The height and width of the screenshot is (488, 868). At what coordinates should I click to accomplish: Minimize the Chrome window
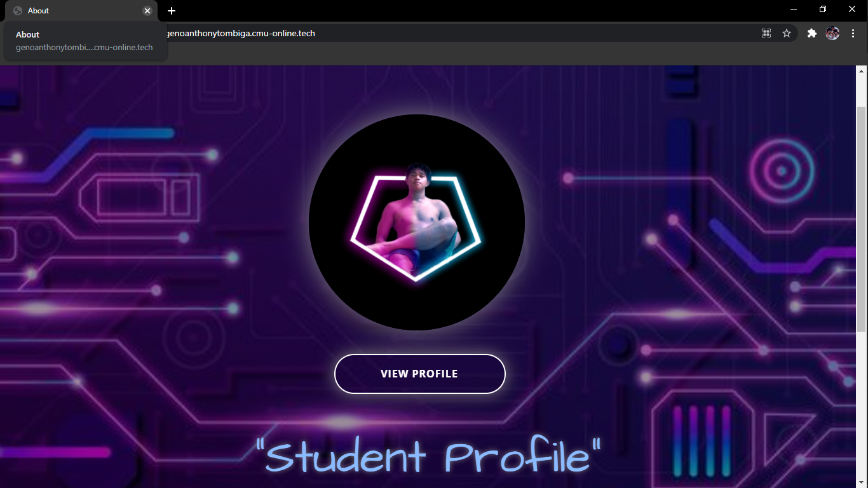tap(794, 10)
